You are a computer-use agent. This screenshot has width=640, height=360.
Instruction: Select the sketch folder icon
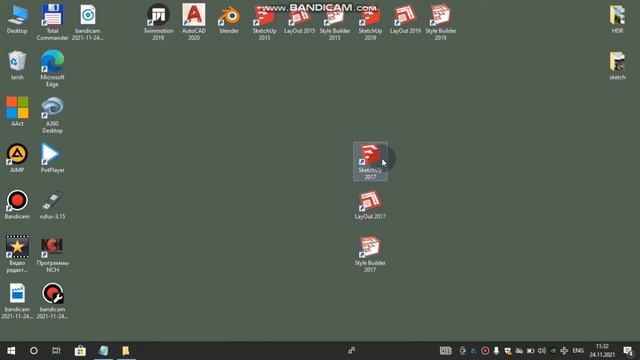[617, 66]
